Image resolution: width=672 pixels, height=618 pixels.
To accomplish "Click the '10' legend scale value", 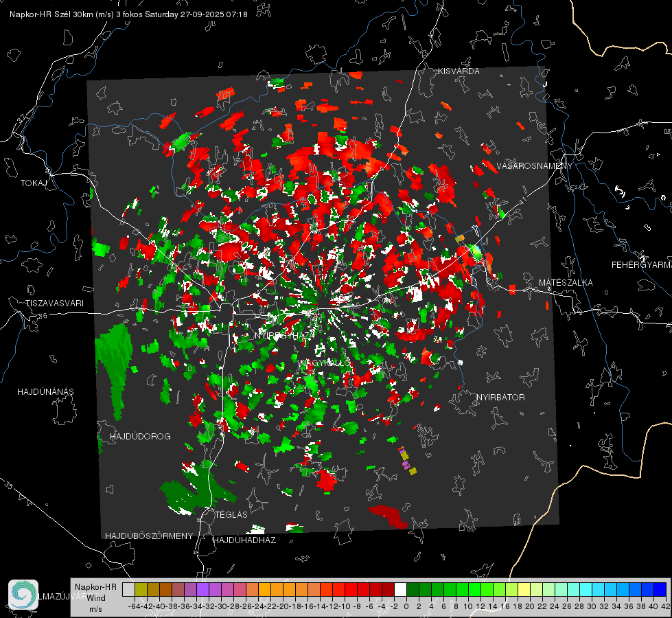I will coord(468,606).
